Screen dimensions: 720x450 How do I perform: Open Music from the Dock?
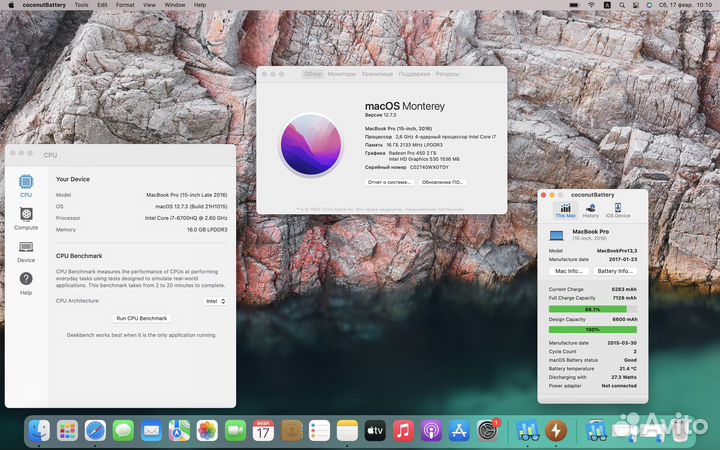(x=403, y=431)
